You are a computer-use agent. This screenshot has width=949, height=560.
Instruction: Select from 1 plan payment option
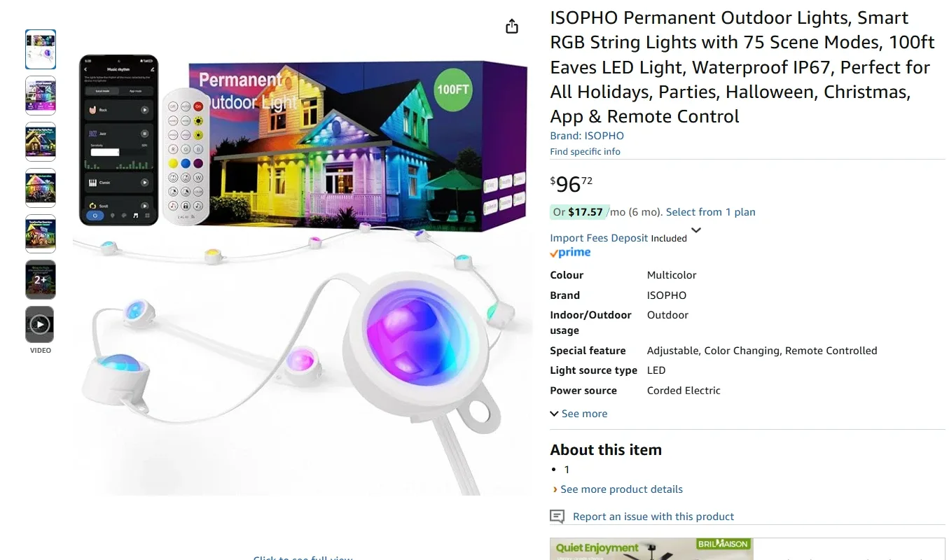[710, 211]
